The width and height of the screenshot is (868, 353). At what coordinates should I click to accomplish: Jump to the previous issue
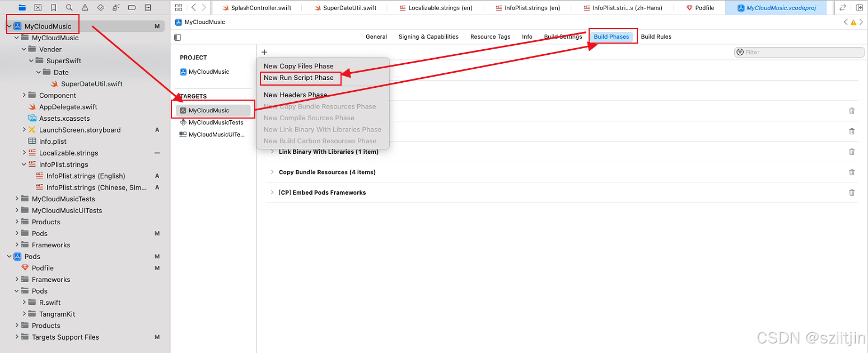pyautogui.click(x=846, y=22)
